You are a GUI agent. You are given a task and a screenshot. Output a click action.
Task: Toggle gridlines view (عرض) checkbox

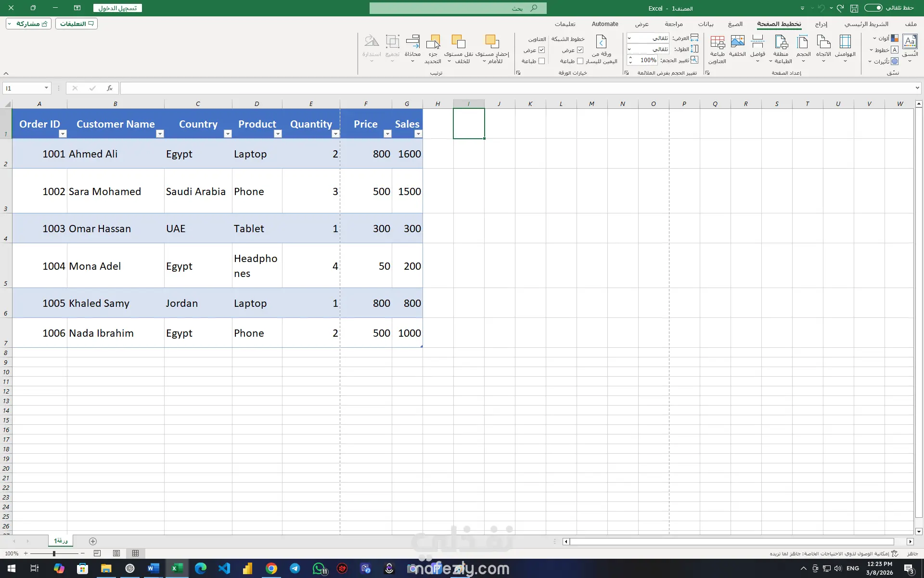point(580,50)
